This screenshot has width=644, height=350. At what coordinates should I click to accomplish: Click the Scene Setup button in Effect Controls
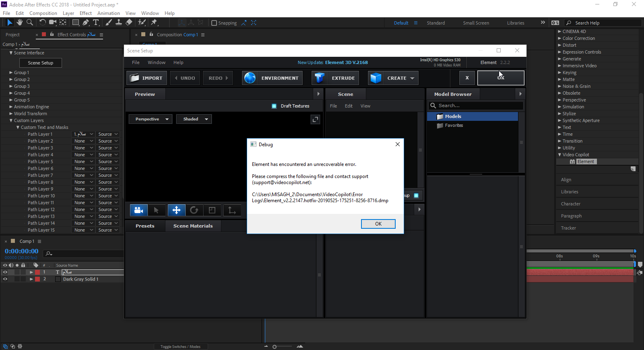coord(41,63)
